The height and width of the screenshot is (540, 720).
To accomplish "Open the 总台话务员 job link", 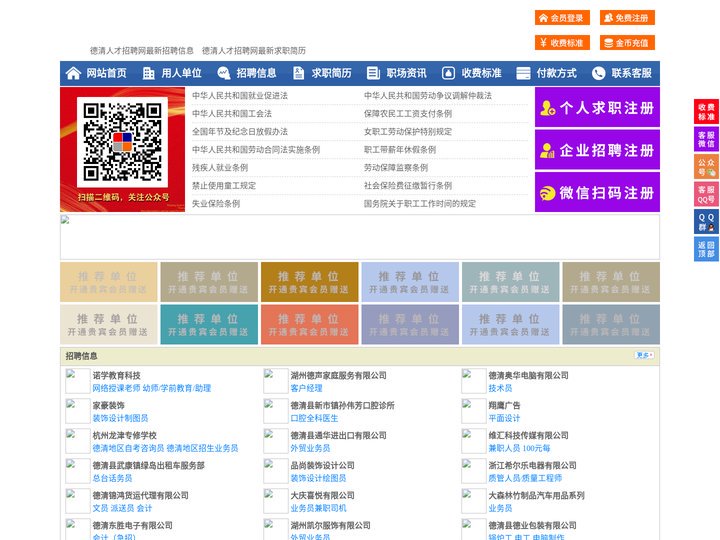I will [x=112, y=478].
